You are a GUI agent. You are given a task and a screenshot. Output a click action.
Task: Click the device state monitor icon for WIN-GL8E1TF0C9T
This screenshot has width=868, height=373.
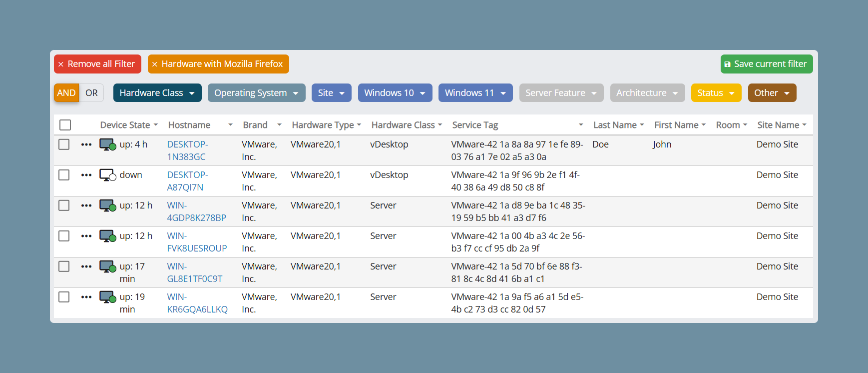108,266
